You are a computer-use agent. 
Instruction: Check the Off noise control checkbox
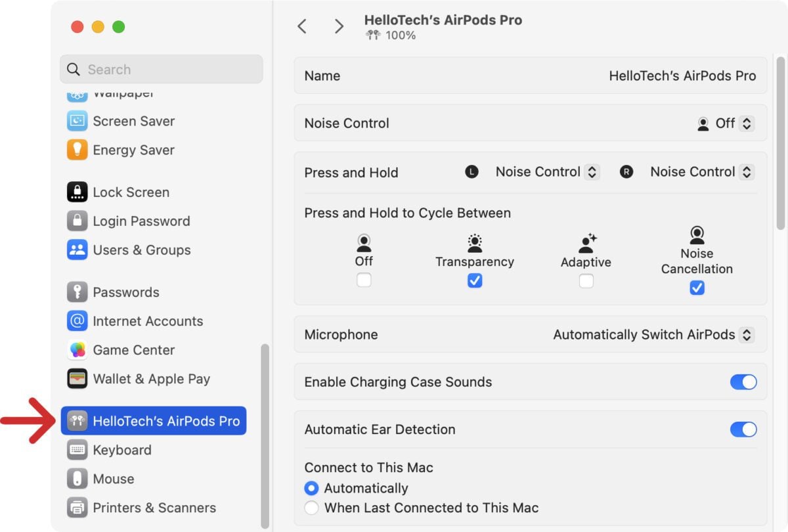[x=364, y=281]
